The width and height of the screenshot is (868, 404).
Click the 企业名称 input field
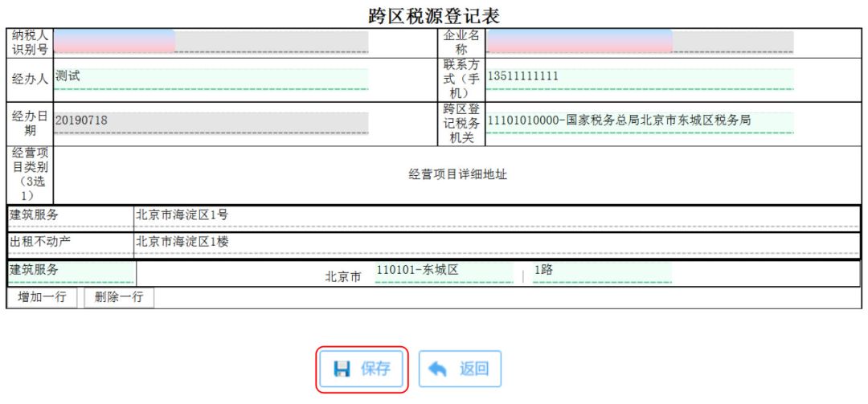(x=640, y=42)
